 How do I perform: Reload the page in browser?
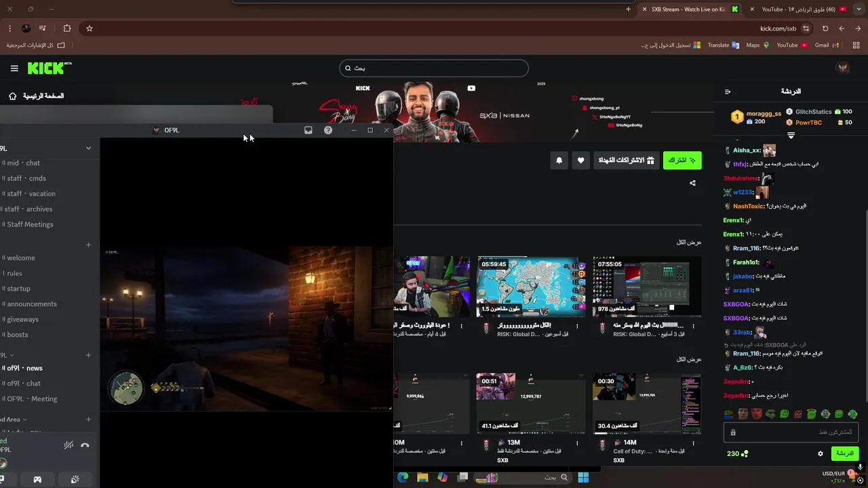coord(825,28)
